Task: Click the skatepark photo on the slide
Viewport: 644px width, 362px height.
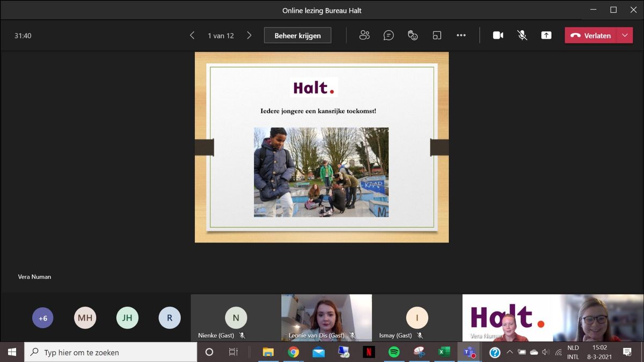Action: coord(321,172)
